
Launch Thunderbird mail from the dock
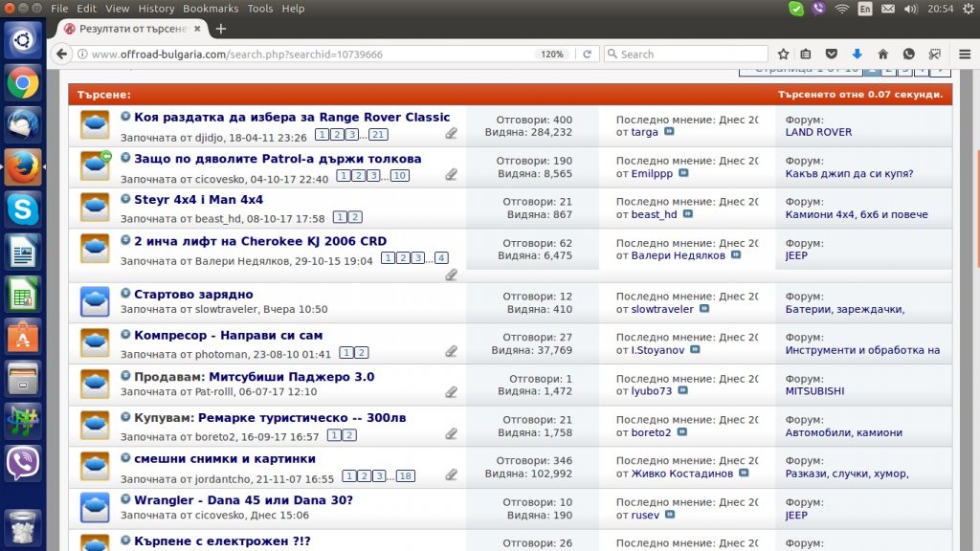(23, 124)
